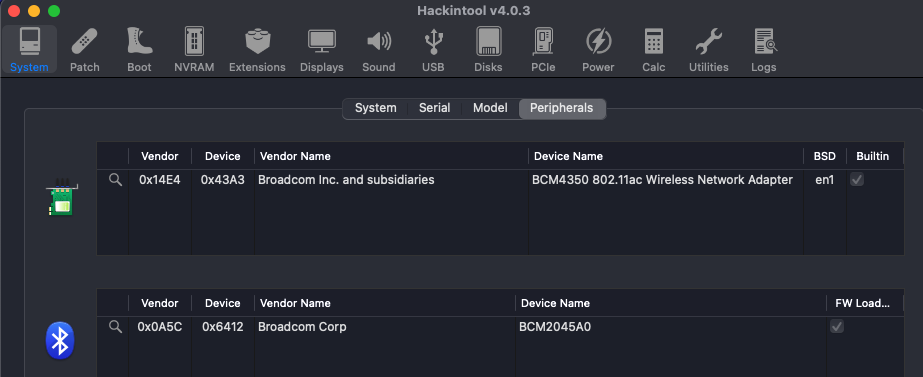The height and width of the screenshot is (377, 923).
Task: Open the Sound speaker icon
Action: tap(379, 49)
